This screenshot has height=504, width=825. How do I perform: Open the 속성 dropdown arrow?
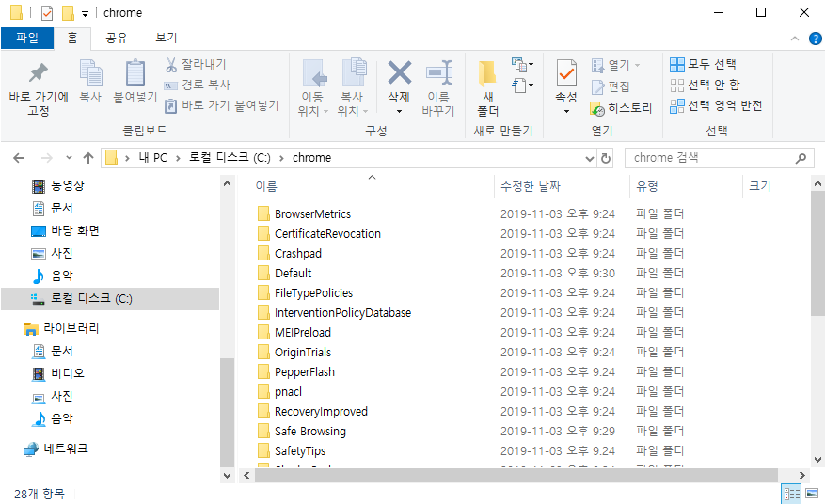pos(566,112)
